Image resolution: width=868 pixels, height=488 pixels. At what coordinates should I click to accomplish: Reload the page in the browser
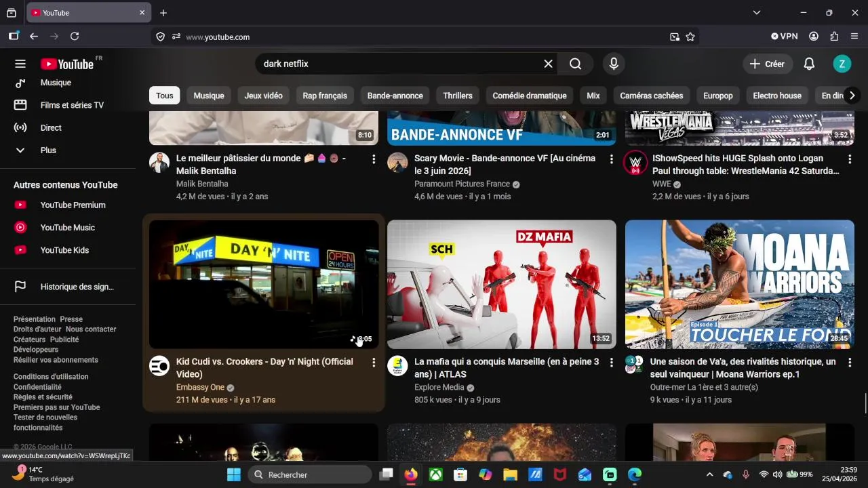(x=75, y=37)
